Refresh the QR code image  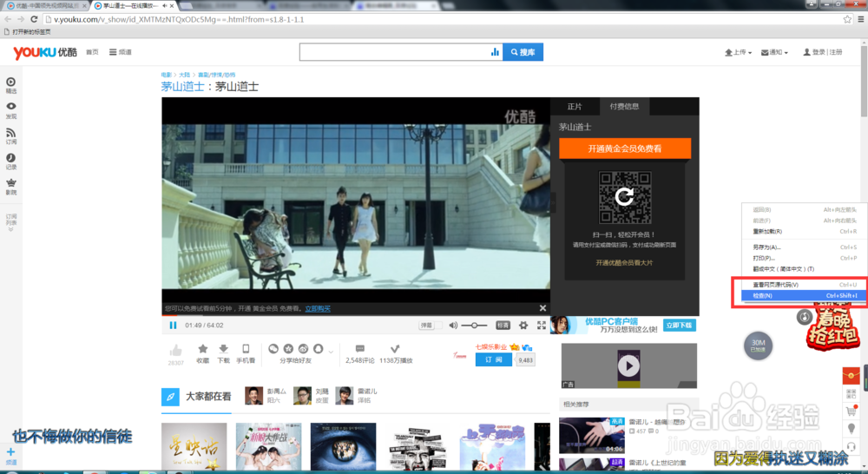click(x=624, y=197)
